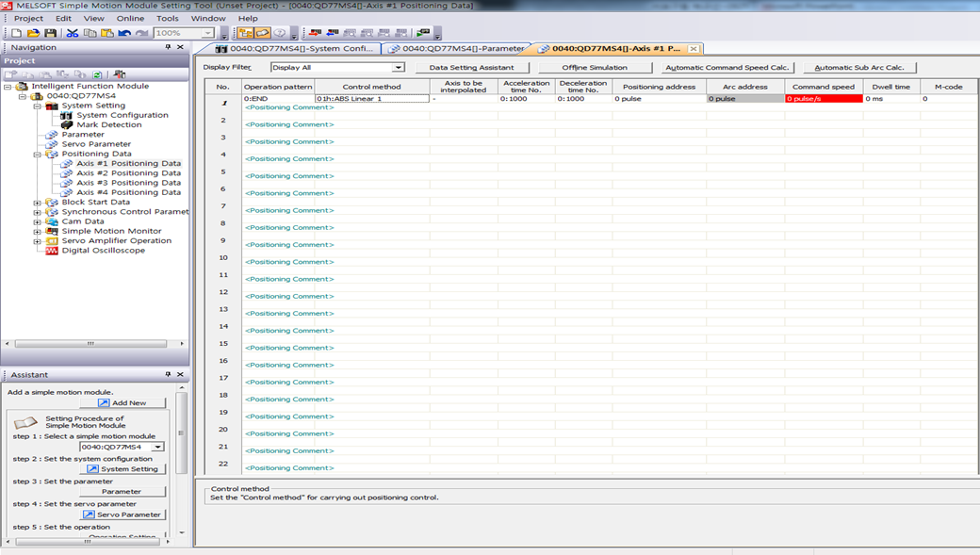Expand the Cam Data node

coord(38,221)
